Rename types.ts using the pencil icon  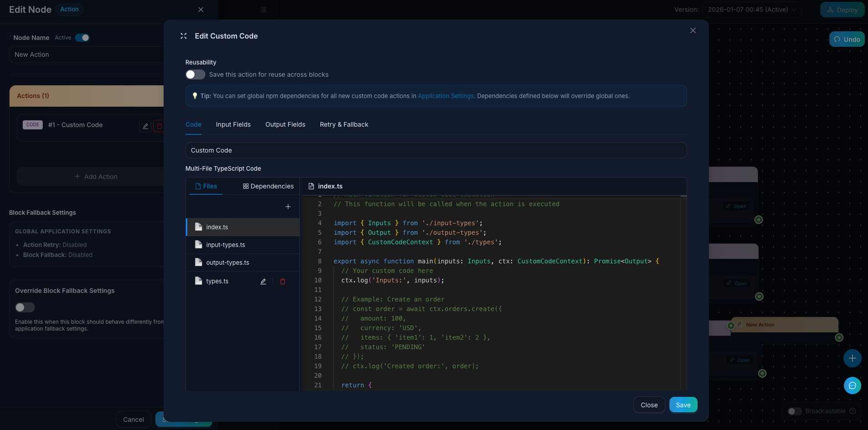pyautogui.click(x=263, y=282)
